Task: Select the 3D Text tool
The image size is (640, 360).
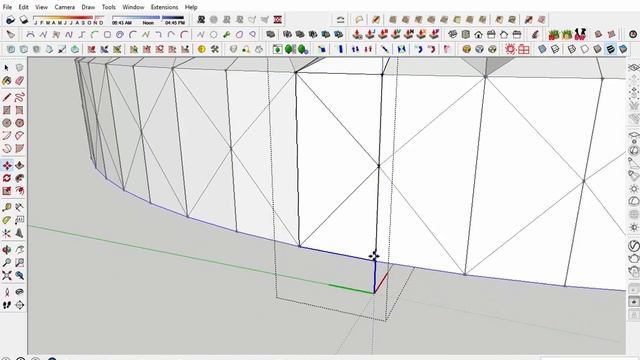Action: [x=19, y=233]
